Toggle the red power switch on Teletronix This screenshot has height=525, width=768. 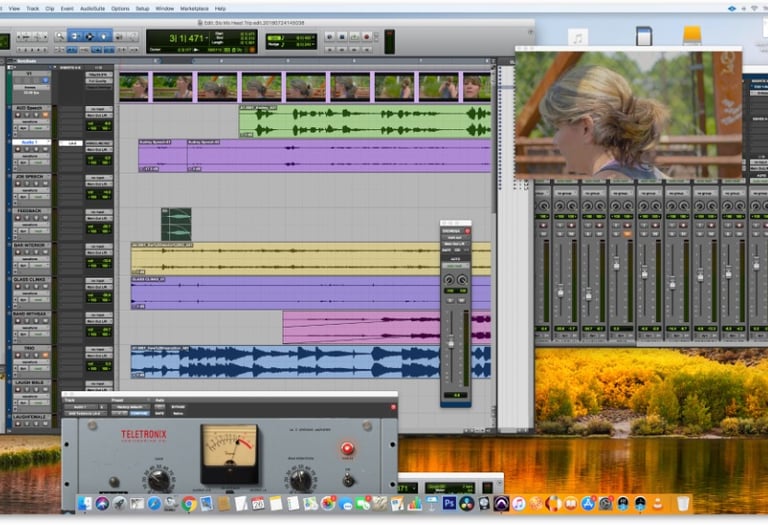(x=348, y=448)
